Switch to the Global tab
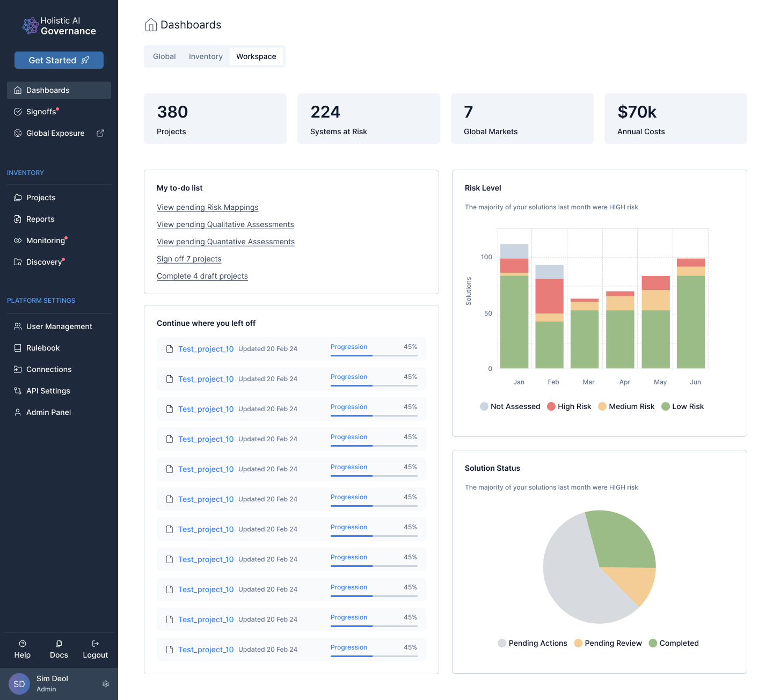The height and width of the screenshot is (700, 773). tap(164, 56)
